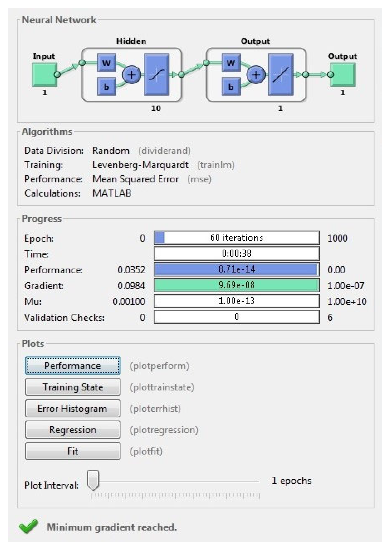Click the W weight block in Output layer

[231, 63]
